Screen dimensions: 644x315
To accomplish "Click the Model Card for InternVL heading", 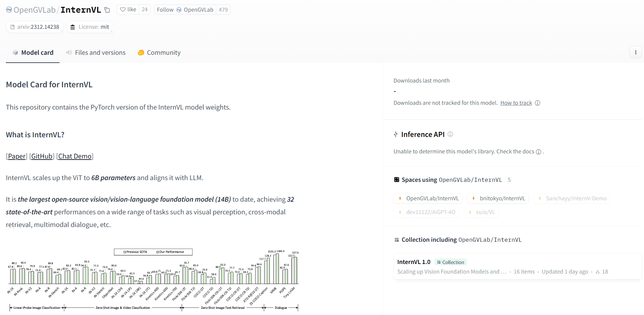I will [x=49, y=85].
